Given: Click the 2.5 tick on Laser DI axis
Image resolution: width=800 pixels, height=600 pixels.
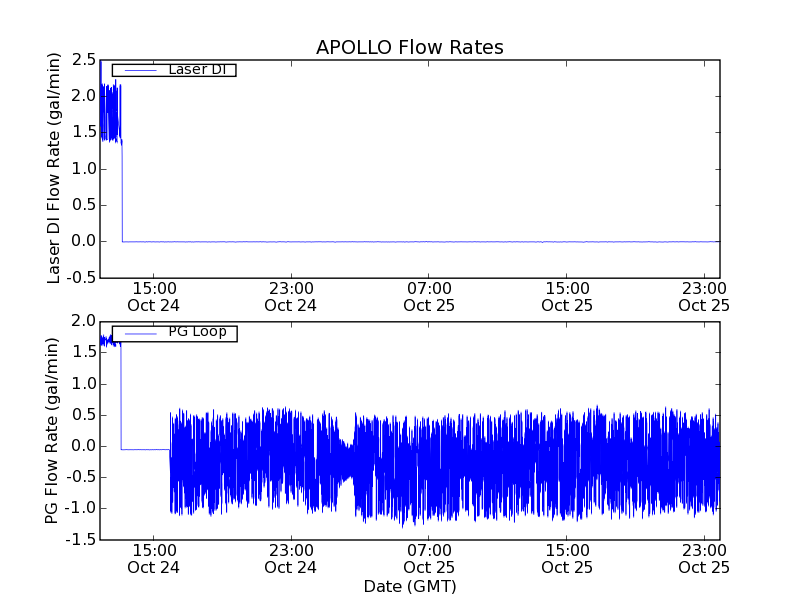Looking at the screenshot, I should click(83, 60).
